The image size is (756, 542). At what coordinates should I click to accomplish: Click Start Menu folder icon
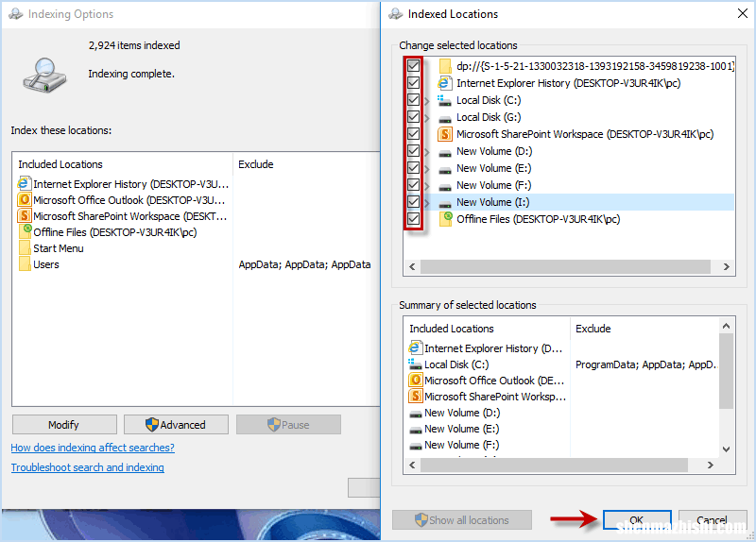[x=25, y=247]
